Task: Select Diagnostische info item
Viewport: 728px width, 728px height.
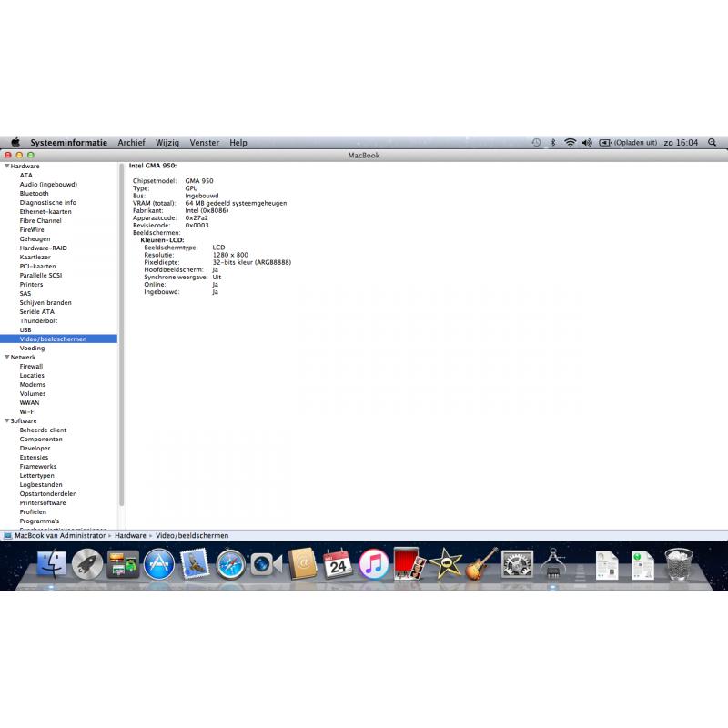Action: (48, 202)
